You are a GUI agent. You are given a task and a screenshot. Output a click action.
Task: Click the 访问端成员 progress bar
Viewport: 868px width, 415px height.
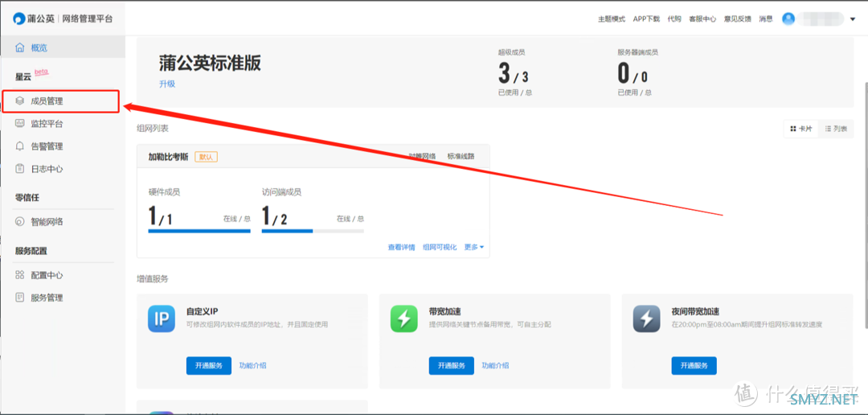313,231
